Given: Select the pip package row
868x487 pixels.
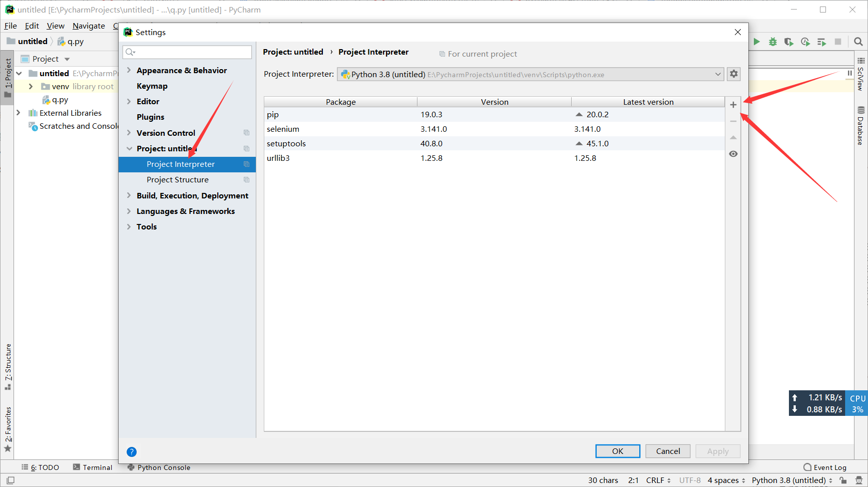Looking at the screenshot, I should pyautogui.click(x=494, y=114).
